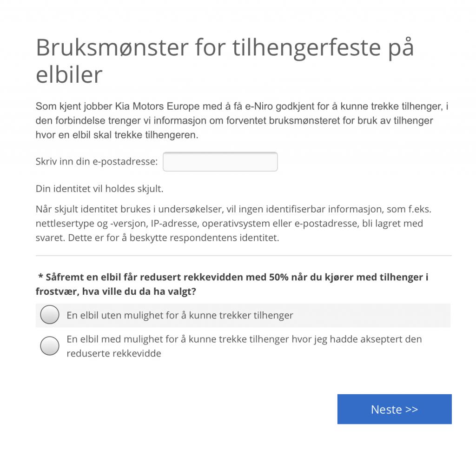Click 'Din identitet vil holdes skjult' text
This screenshot has height=450, width=476.
(99, 189)
